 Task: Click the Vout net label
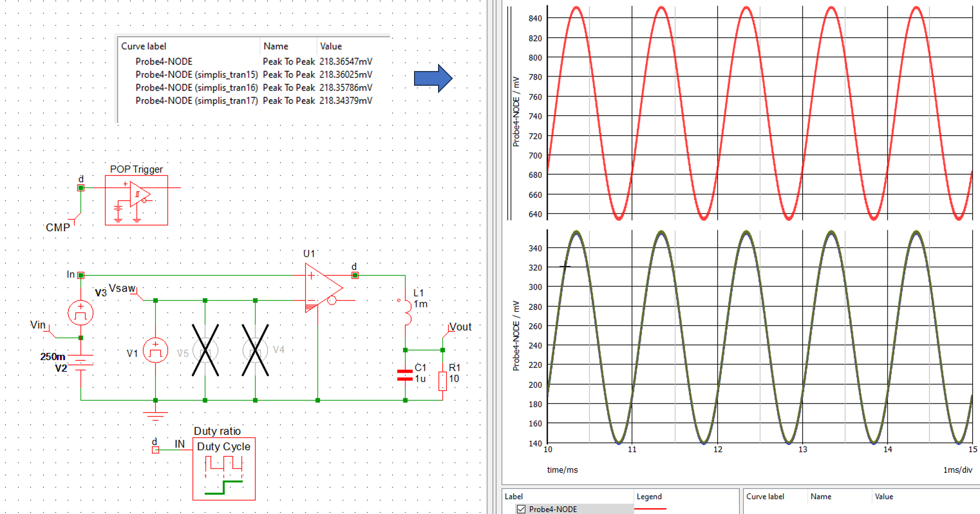click(x=460, y=327)
